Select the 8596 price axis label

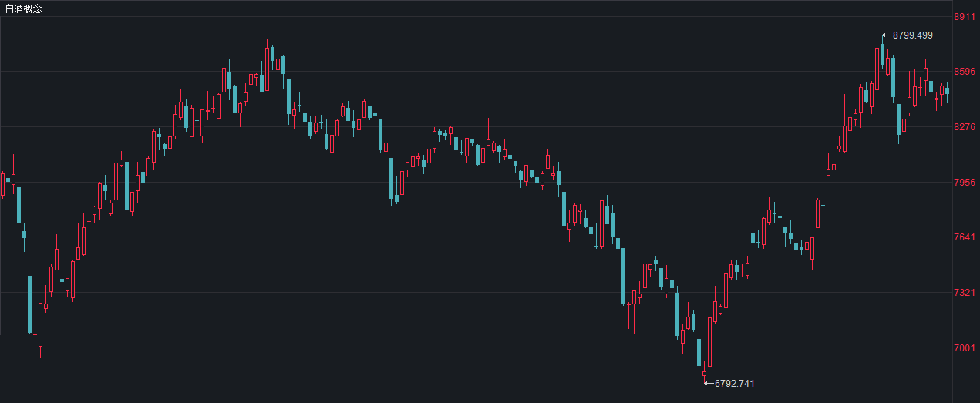[x=965, y=72]
